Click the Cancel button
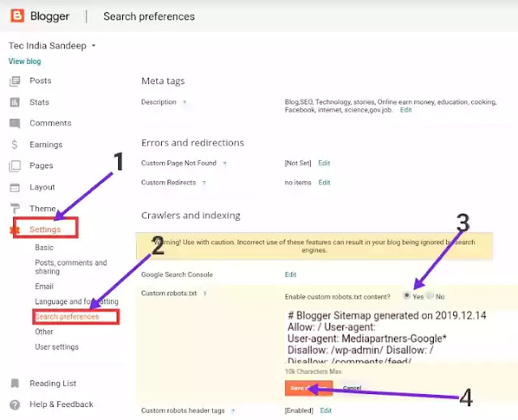Image resolution: width=518 pixels, height=420 pixels. (x=352, y=388)
